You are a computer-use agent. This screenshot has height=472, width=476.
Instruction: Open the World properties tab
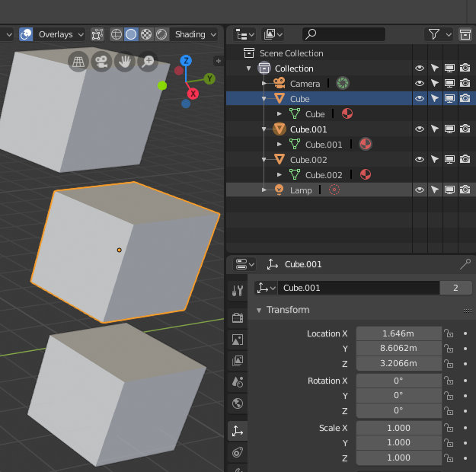(238, 403)
